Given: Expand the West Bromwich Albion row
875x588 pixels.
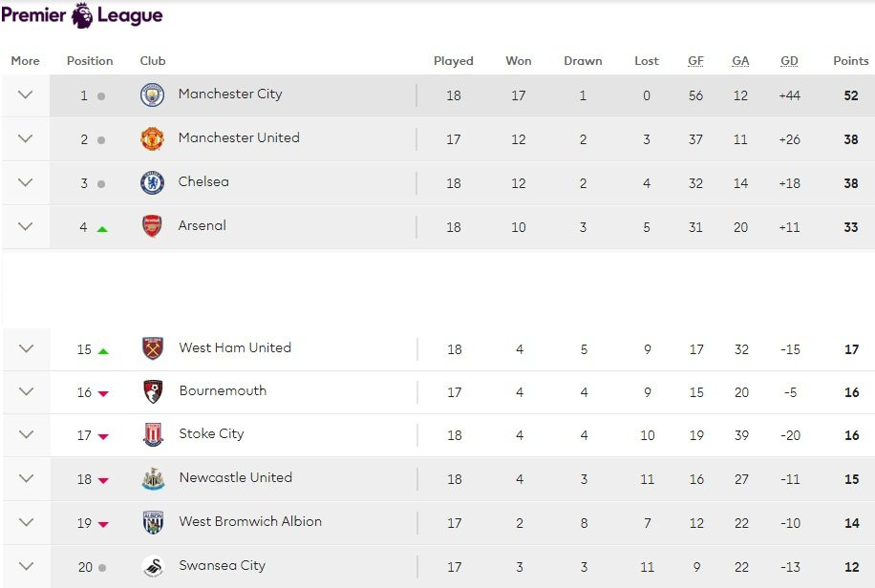Looking at the screenshot, I should coord(26,522).
